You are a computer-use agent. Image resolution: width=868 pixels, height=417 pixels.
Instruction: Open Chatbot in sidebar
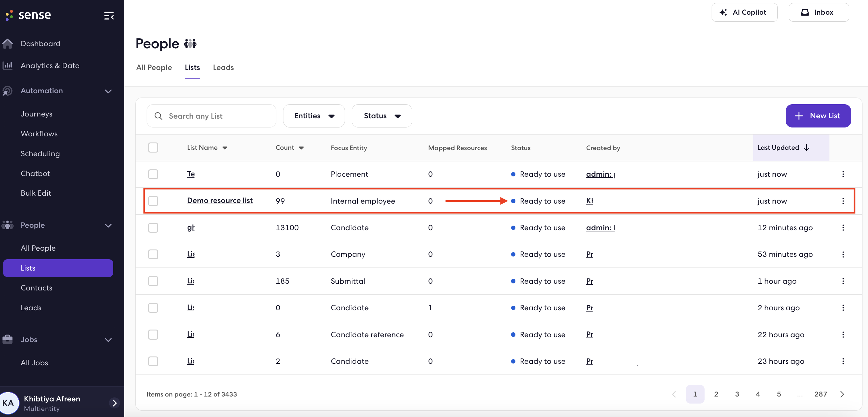pyautogui.click(x=36, y=173)
